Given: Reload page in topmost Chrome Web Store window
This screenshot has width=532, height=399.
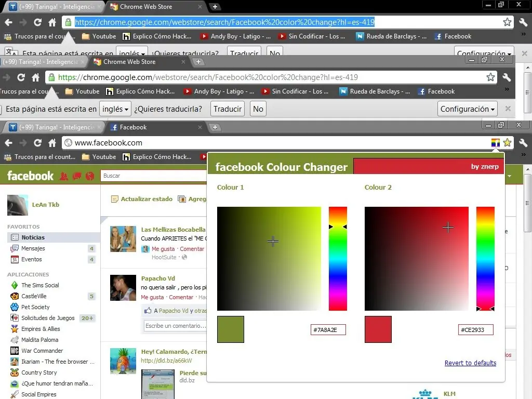Looking at the screenshot, I should tap(37, 22).
